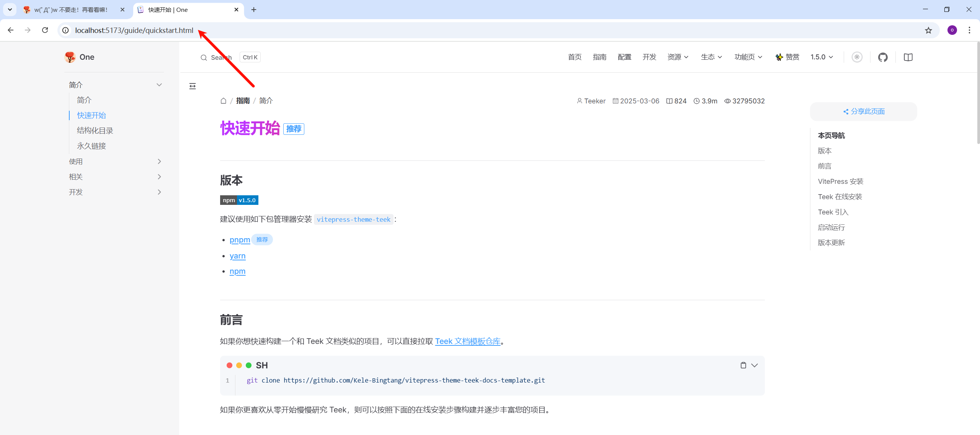980x435 pixels.
Task: Click the home breadcrumb icon
Action: click(x=224, y=101)
